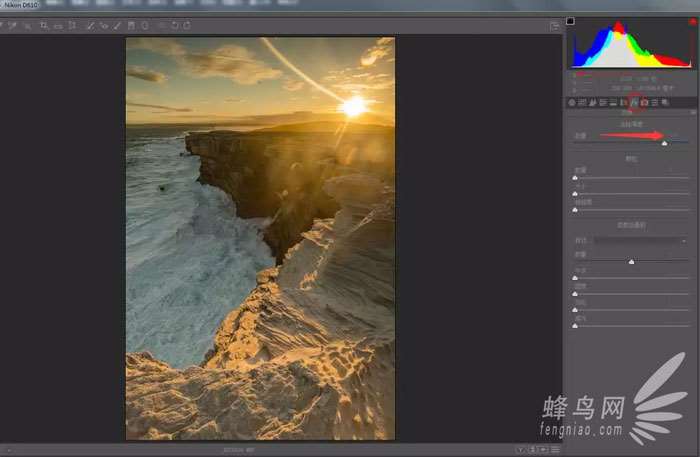Click the vignette Highlights slider handle
The width and height of the screenshot is (700, 457).
[x=575, y=326]
